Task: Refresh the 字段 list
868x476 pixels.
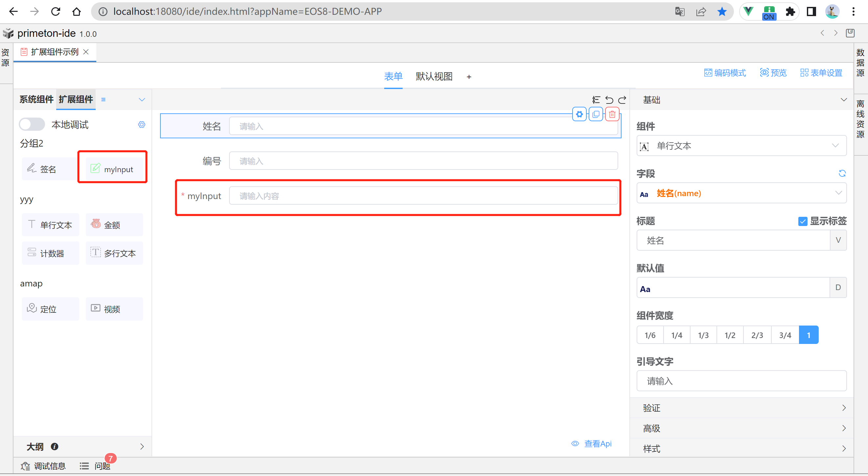Action: tap(842, 173)
